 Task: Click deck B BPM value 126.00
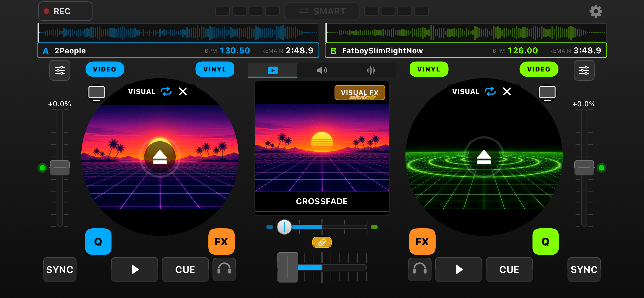pyautogui.click(x=523, y=51)
